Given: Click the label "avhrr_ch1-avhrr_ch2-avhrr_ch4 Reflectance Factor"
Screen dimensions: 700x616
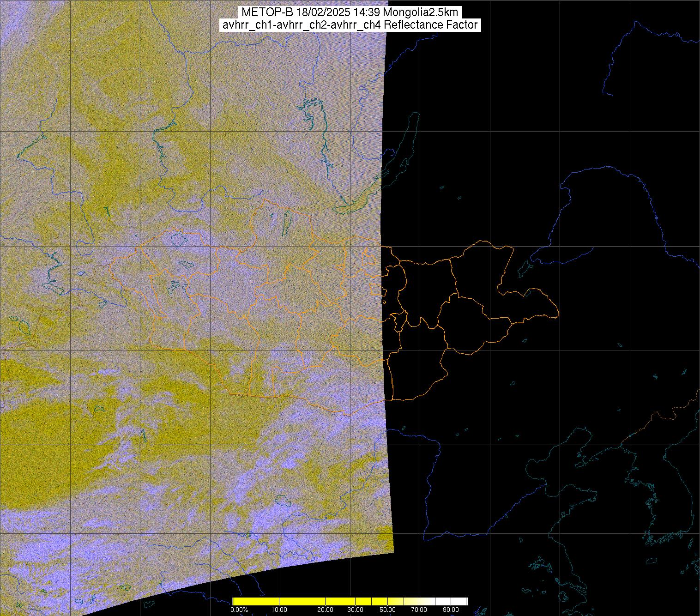Looking at the screenshot, I should [x=350, y=25].
